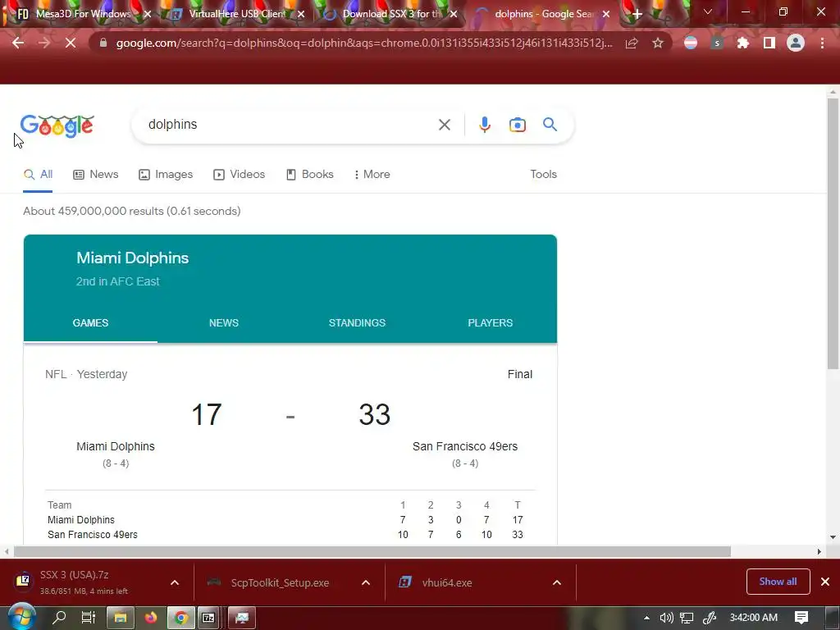Toggle the side panel icon
Viewport: 840px width, 630px height.
point(769,43)
